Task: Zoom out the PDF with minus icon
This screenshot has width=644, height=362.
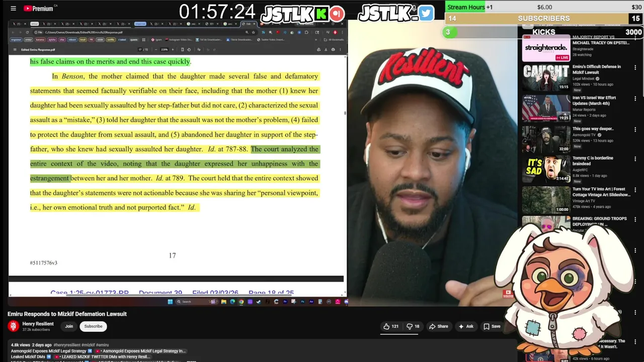Action: click(156, 49)
